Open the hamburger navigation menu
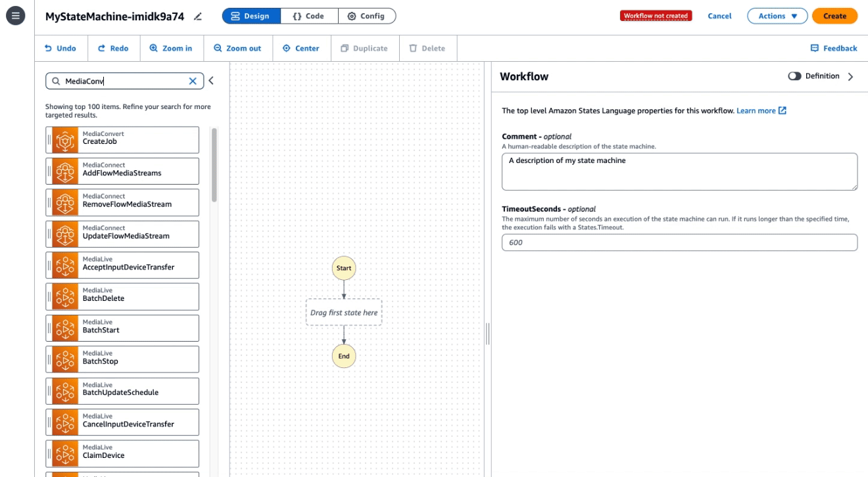Image resolution: width=868 pixels, height=477 pixels. (x=15, y=16)
